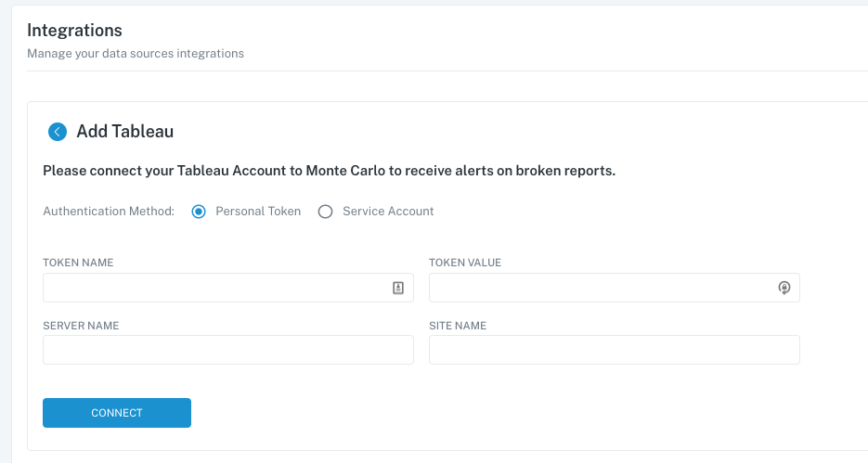The width and height of the screenshot is (868, 463).
Task: Click the Add Tableau title text
Action: tap(124, 132)
